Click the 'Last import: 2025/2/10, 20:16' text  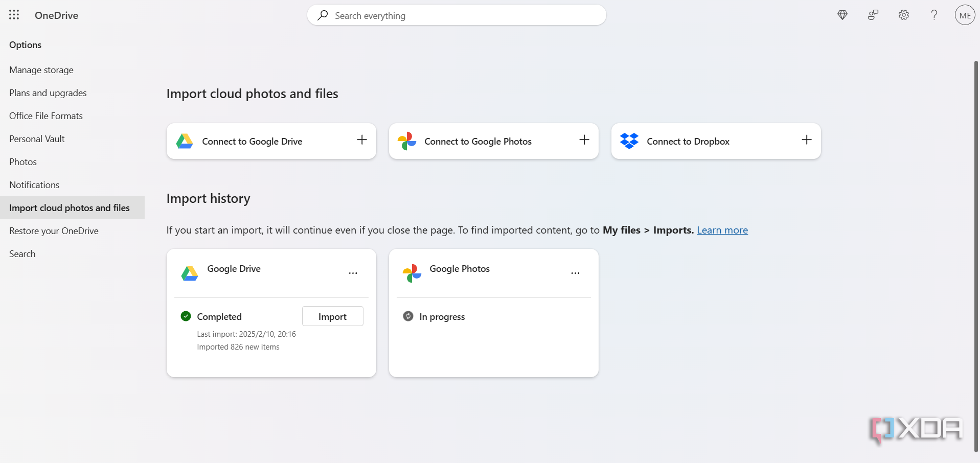coord(246,334)
